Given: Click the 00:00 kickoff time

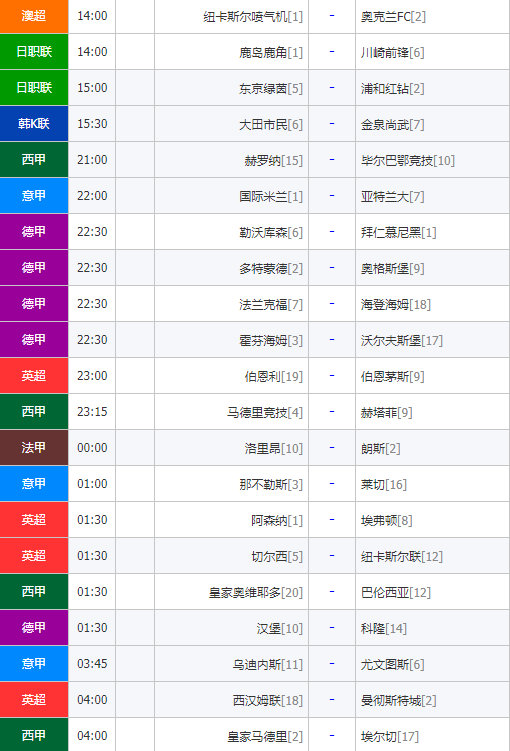Looking at the screenshot, I should coord(92,448).
